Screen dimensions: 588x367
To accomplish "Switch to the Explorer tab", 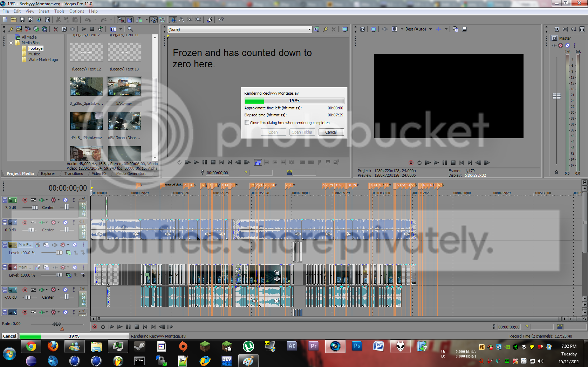I will click(48, 174).
